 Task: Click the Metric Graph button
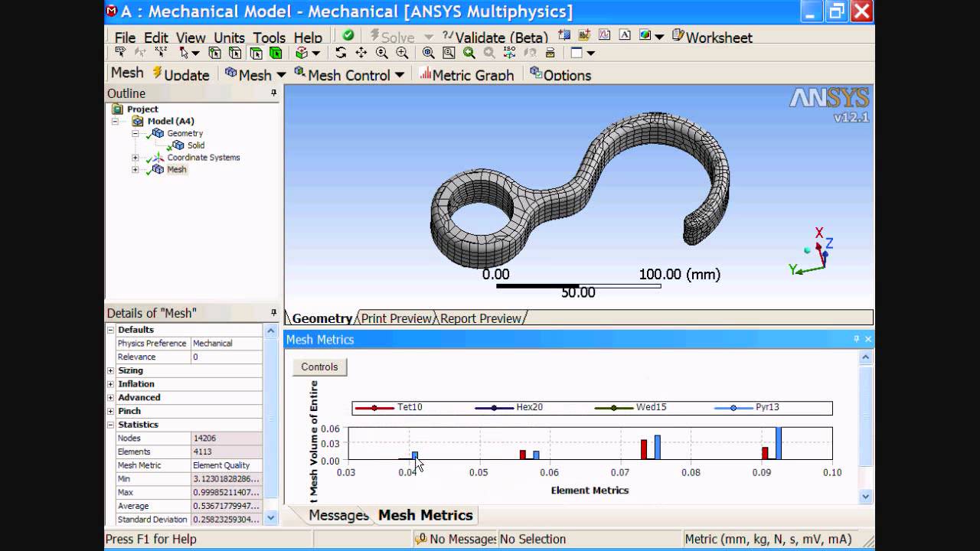tap(465, 74)
